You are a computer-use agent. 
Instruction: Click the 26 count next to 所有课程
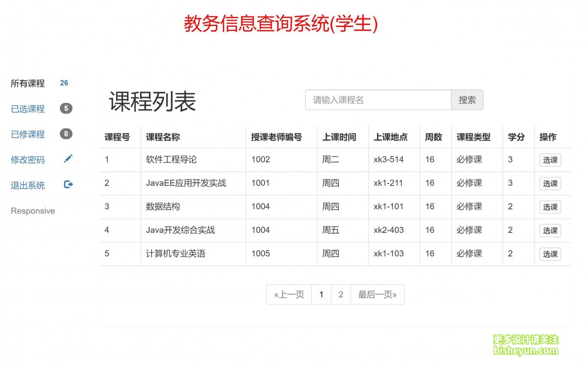[64, 83]
